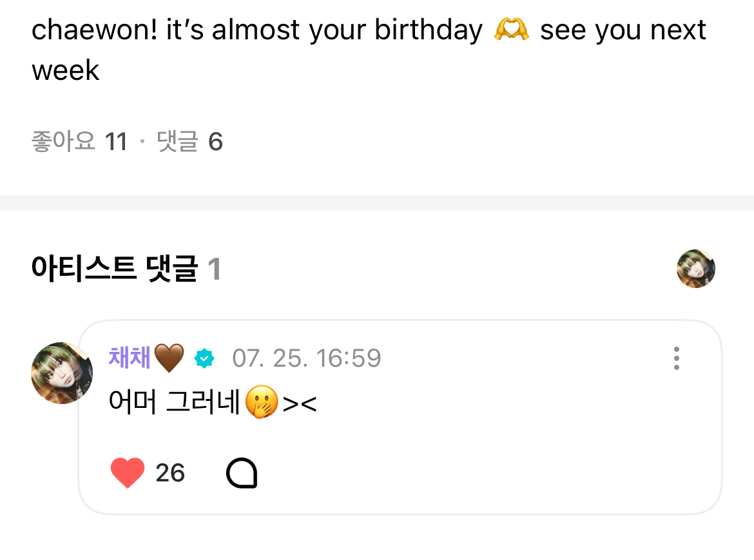Tap the 26 like count on the comment
Screen dimensions: 754x560
170,473
